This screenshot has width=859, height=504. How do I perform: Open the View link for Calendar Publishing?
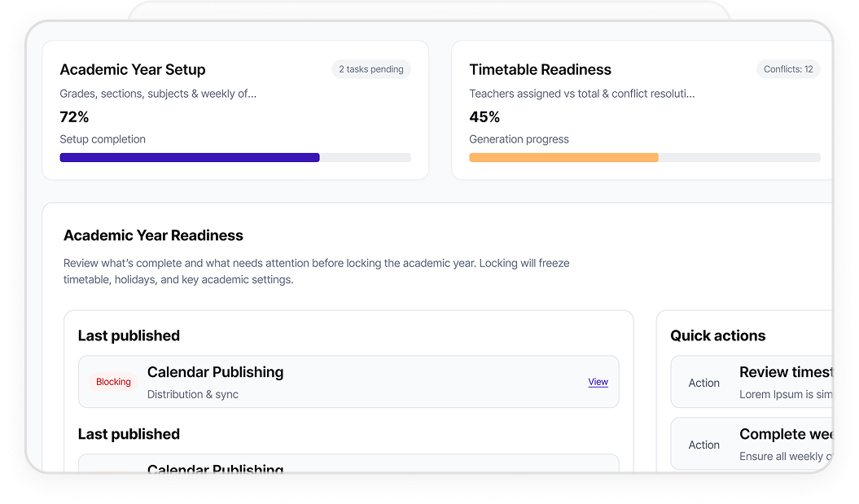pos(598,382)
